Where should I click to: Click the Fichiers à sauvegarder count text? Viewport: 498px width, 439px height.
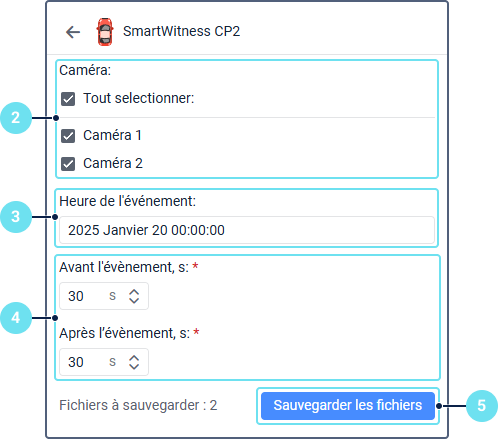(x=138, y=405)
